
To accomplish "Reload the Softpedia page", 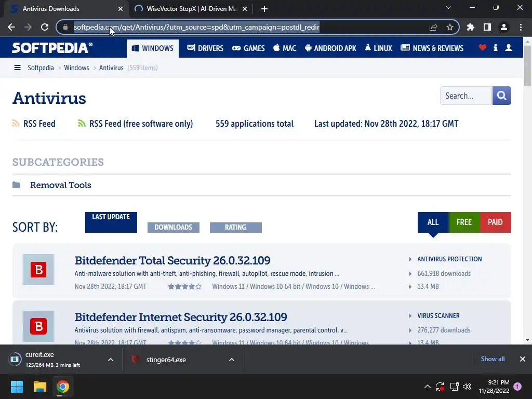I will click(45, 27).
